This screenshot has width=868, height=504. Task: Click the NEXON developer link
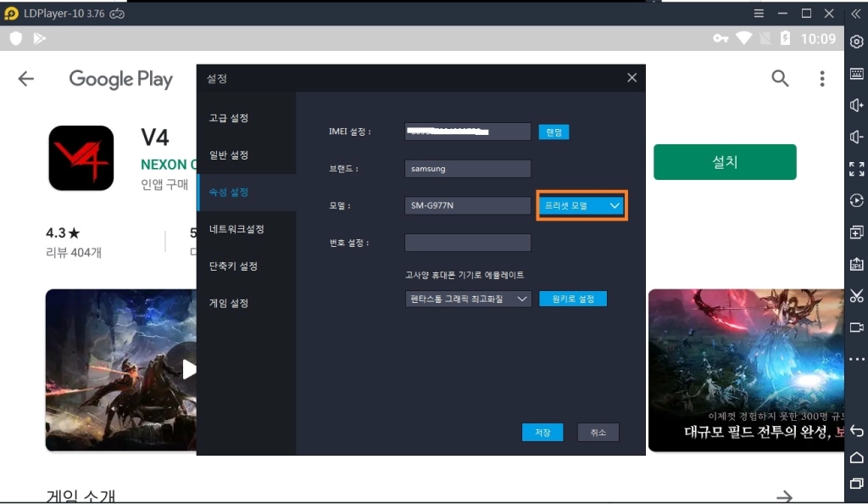pos(169,165)
